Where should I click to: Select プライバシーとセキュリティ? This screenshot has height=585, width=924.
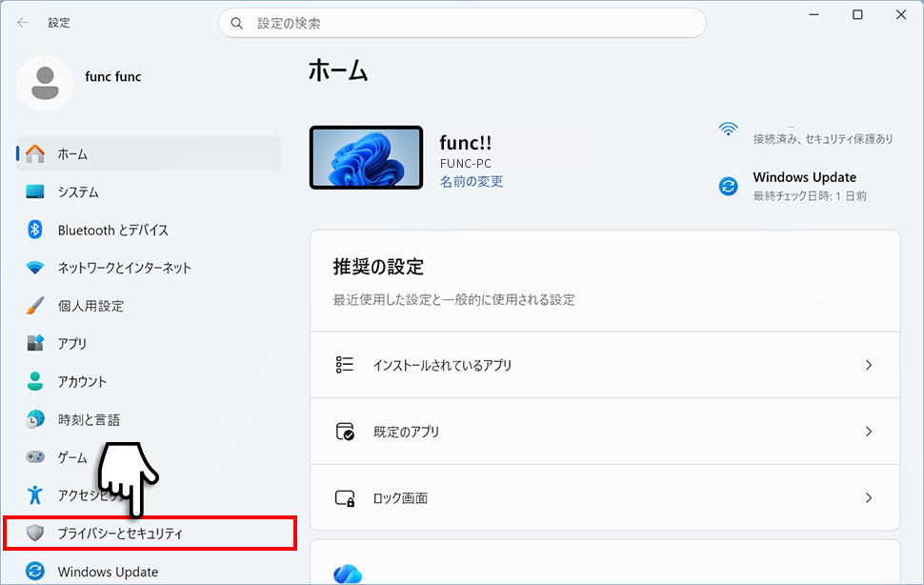coord(149,534)
